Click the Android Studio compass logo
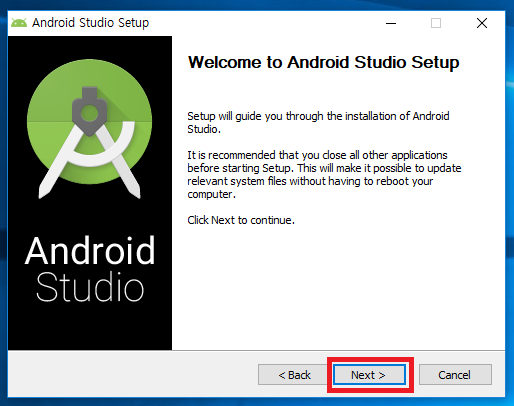This screenshot has height=406, width=514. [x=89, y=128]
